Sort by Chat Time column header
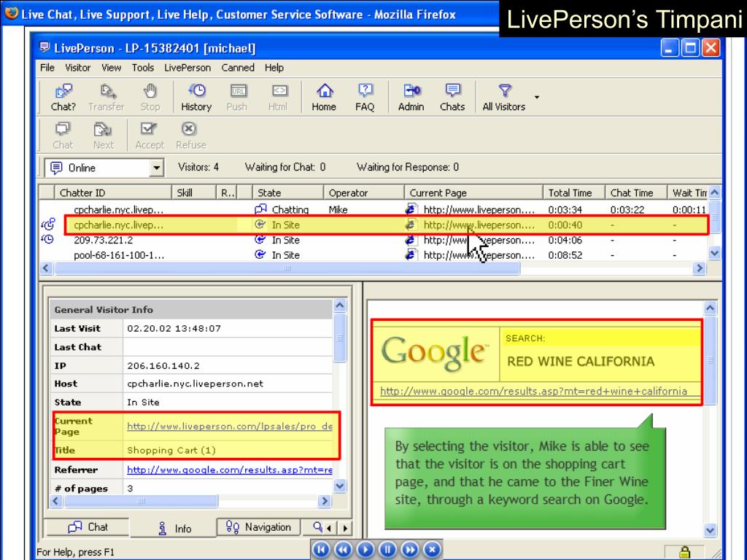 [x=636, y=192]
